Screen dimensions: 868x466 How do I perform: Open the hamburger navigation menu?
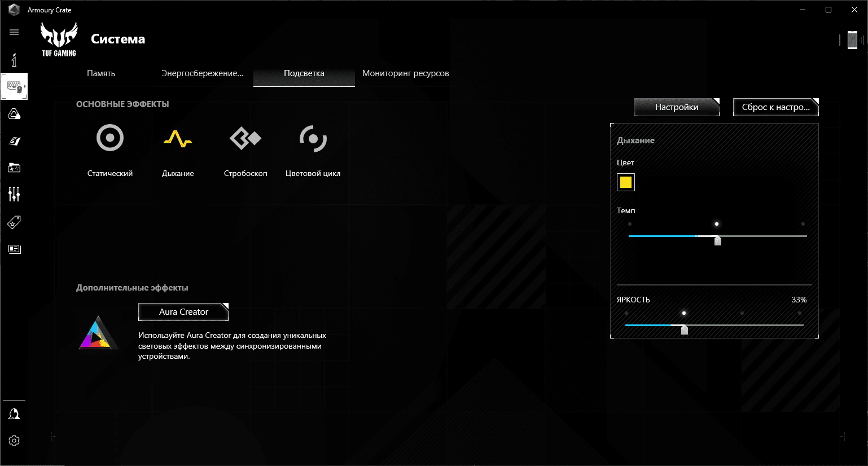click(x=14, y=32)
